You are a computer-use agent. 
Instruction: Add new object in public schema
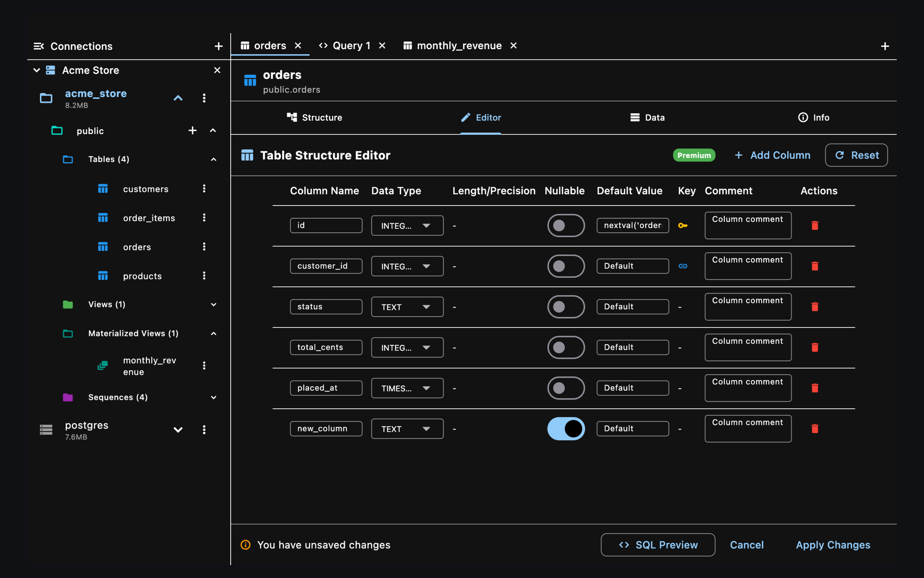pos(193,130)
